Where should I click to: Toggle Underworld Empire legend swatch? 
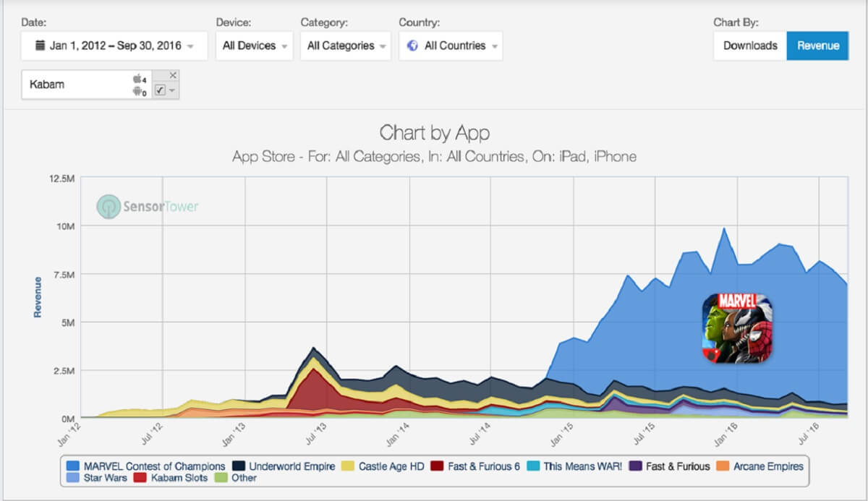tap(237, 466)
